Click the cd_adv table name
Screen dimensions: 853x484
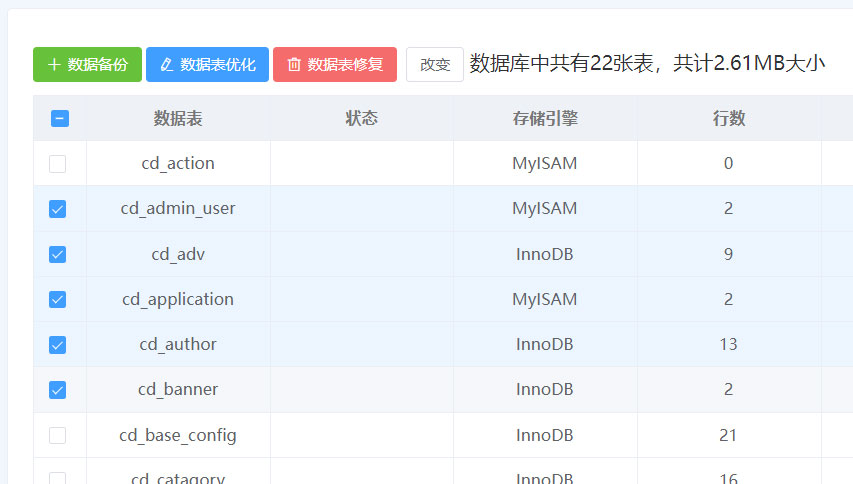[x=178, y=255]
